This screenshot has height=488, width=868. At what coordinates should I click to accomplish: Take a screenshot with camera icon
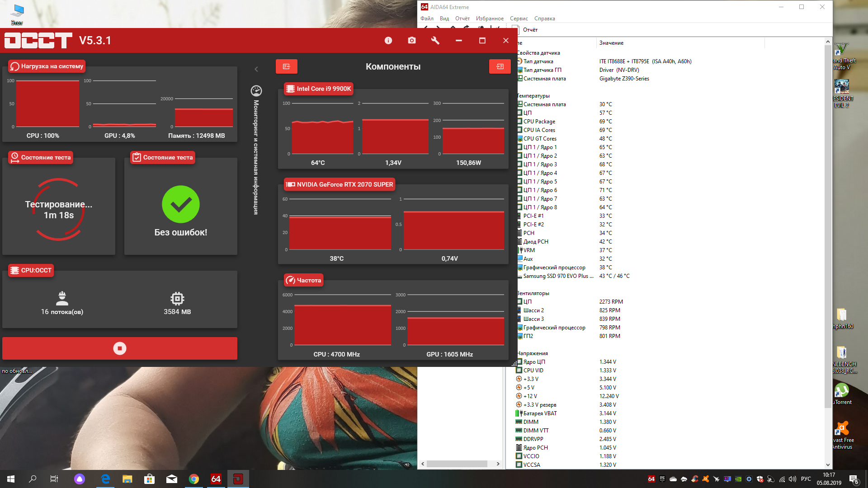[411, 41]
